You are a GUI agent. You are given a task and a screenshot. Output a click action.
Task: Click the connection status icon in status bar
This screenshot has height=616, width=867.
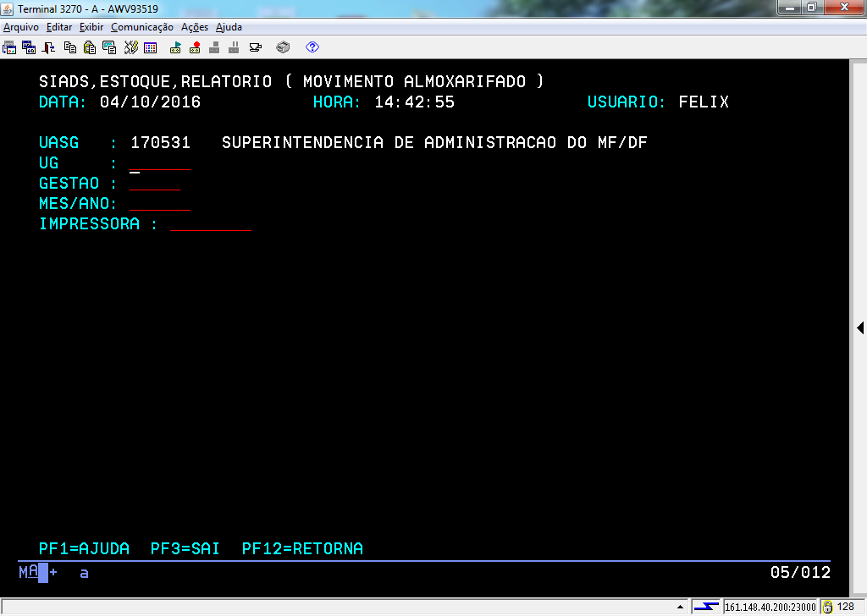click(706, 607)
